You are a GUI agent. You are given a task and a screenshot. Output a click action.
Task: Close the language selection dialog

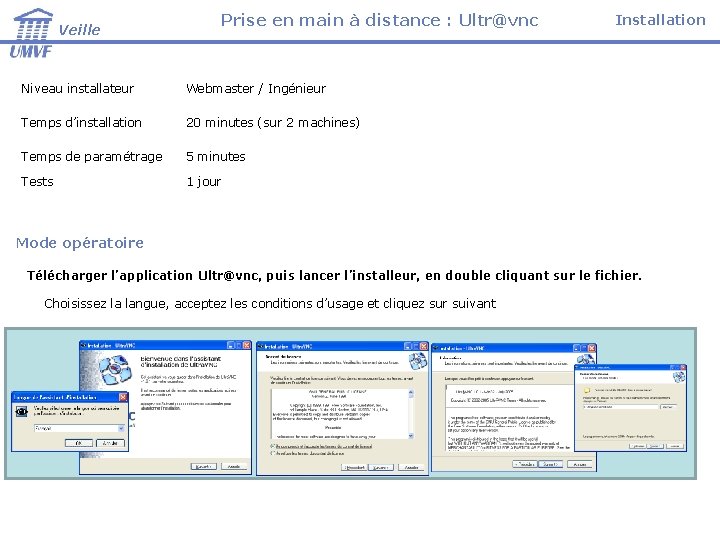123,397
